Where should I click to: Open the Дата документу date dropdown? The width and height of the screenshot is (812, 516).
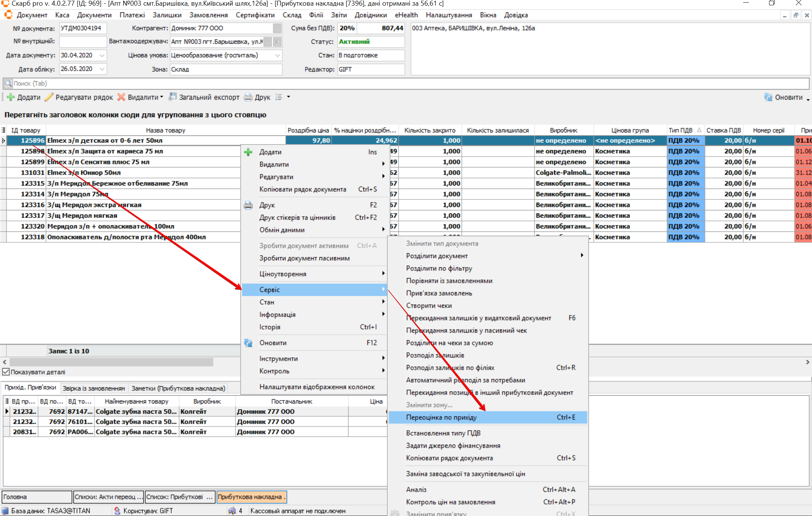pos(102,55)
